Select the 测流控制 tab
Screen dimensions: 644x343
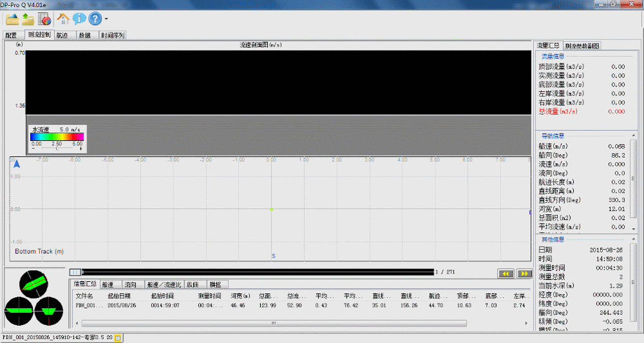(x=39, y=35)
